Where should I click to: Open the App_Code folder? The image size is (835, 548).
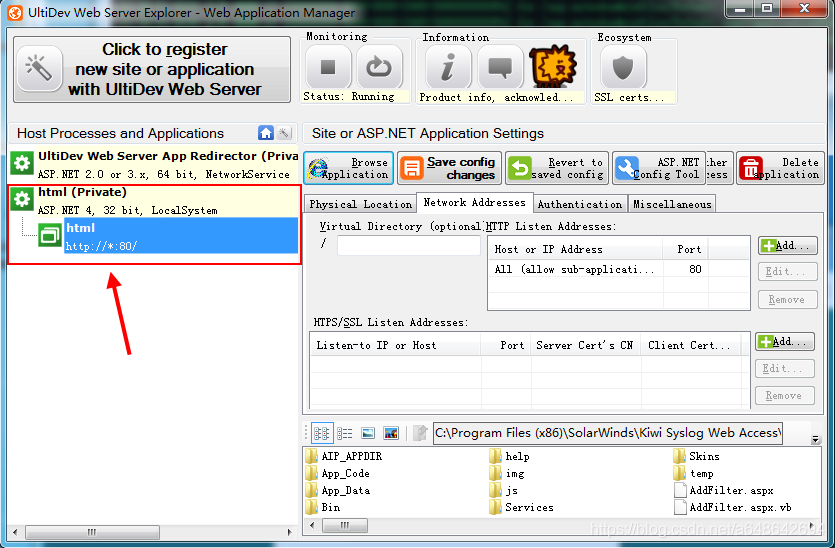coord(338,473)
